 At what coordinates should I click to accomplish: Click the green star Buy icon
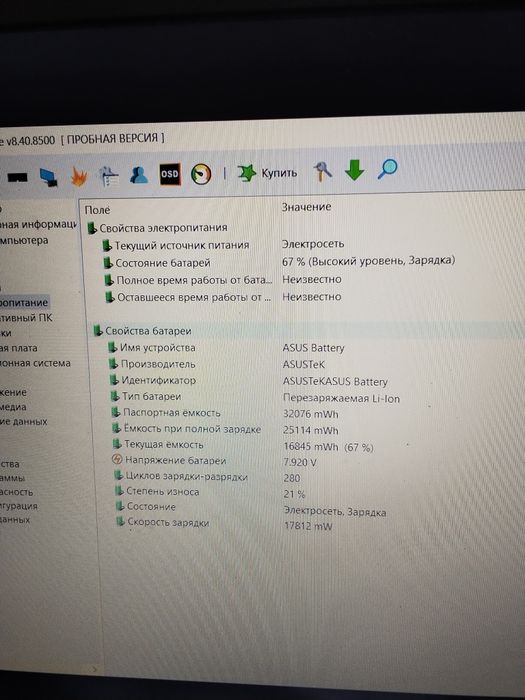point(246,173)
